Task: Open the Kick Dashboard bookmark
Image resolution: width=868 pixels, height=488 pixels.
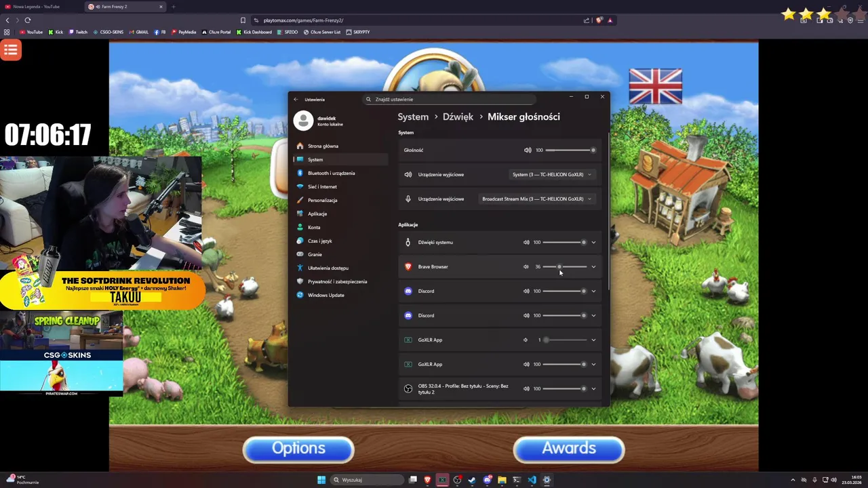Action: pyautogui.click(x=254, y=32)
